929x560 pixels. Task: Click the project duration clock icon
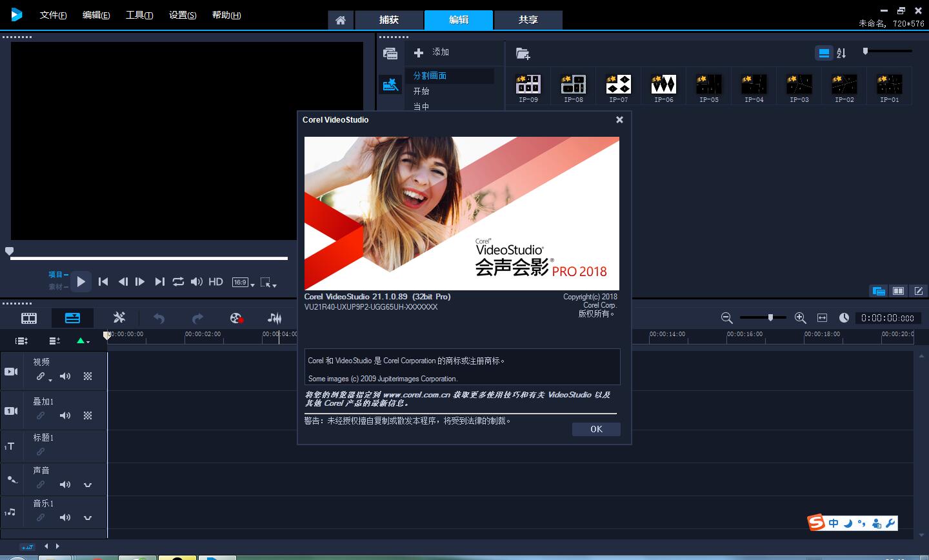(844, 317)
